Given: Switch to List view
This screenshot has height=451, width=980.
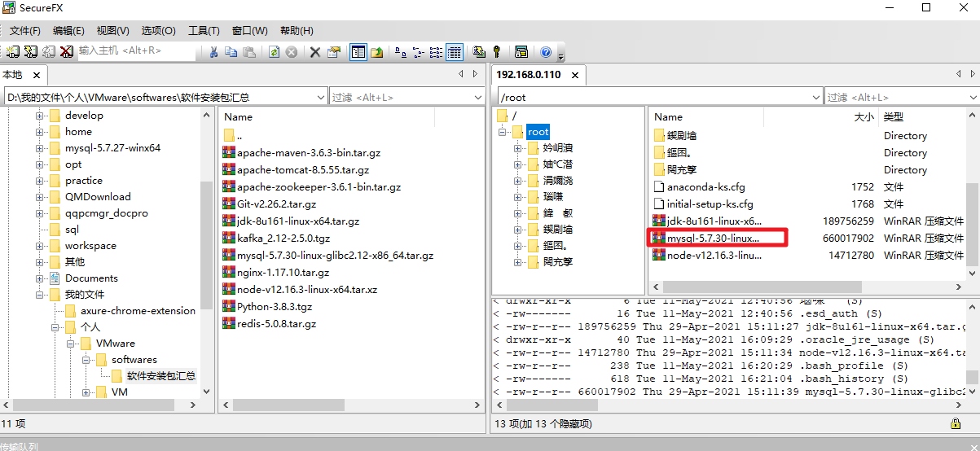Looking at the screenshot, I should click(x=437, y=52).
